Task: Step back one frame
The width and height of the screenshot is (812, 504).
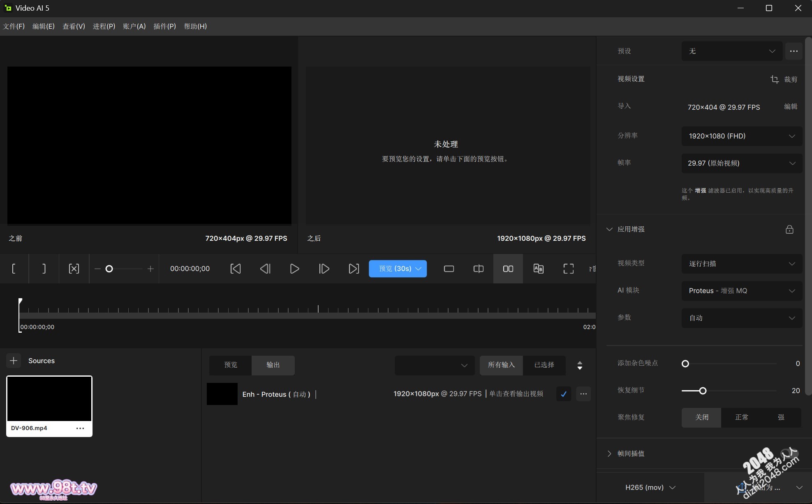Action: click(x=265, y=269)
